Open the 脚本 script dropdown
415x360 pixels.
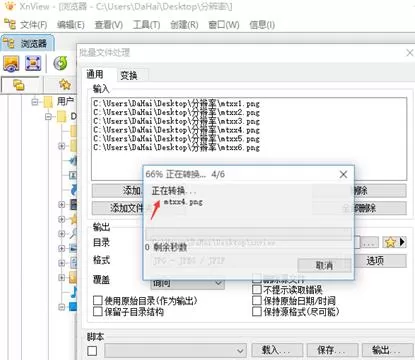175,351
